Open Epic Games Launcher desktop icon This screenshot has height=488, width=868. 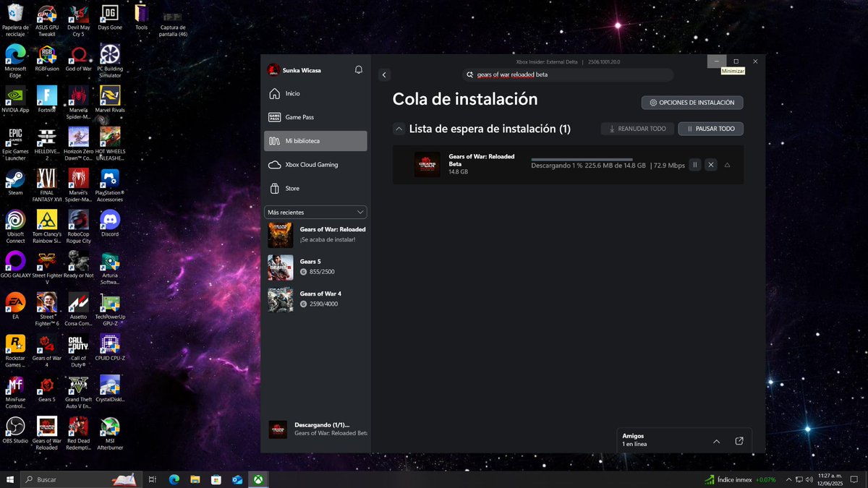pyautogui.click(x=15, y=145)
